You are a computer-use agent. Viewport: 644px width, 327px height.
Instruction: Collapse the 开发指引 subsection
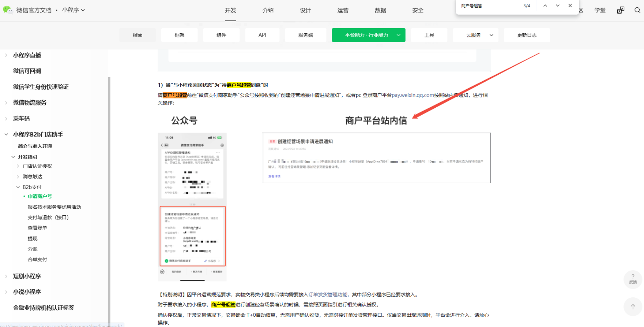click(13, 157)
